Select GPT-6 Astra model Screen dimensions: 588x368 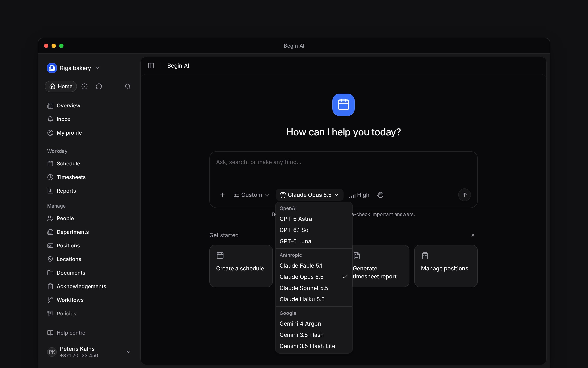[x=314, y=219]
